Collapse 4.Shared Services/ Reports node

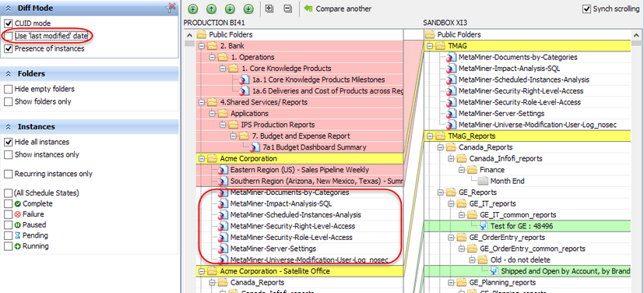201,102
